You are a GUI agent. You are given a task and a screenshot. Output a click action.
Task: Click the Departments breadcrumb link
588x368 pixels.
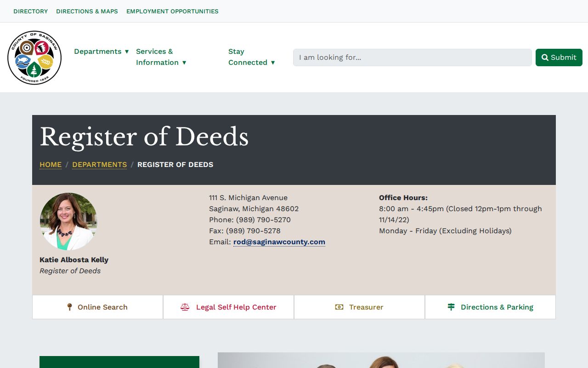pos(99,165)
